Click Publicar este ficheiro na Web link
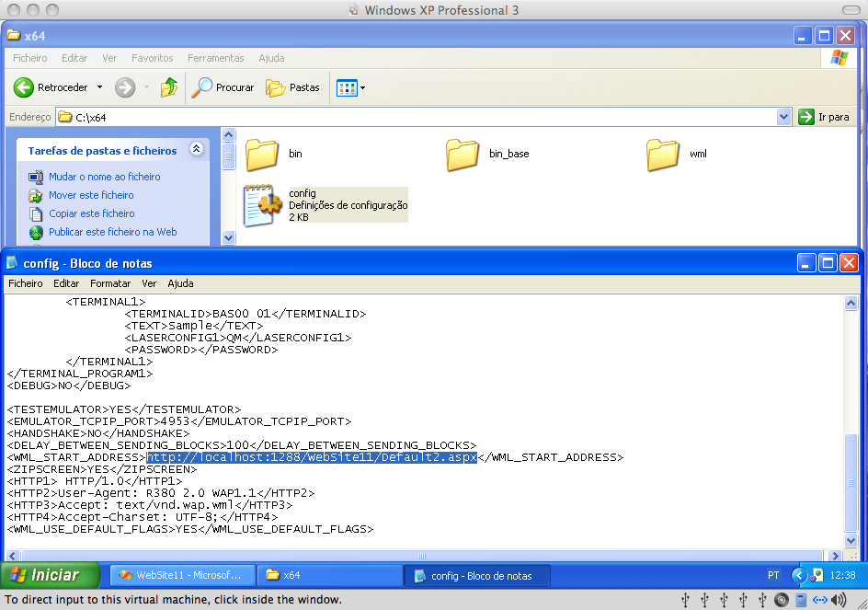The width and height of the screenshot is (868, 610). point(113,232)
